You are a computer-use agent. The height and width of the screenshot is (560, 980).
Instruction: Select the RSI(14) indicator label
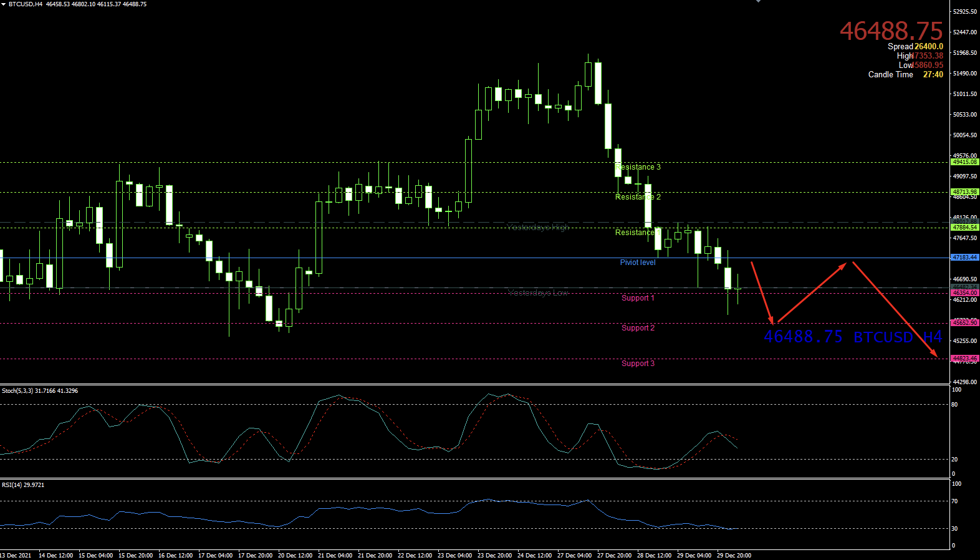23,485
